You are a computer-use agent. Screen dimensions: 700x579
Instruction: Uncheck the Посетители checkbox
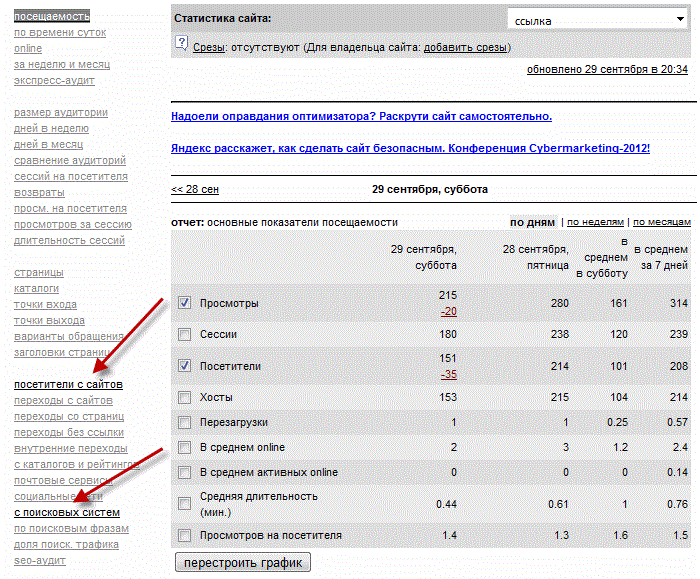(184, 366)
